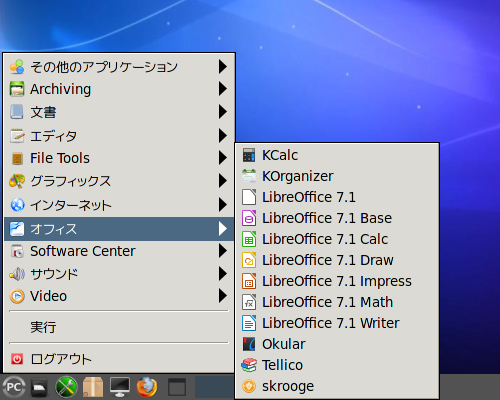Launch LibreOffice 7.1 Calc

337,239
